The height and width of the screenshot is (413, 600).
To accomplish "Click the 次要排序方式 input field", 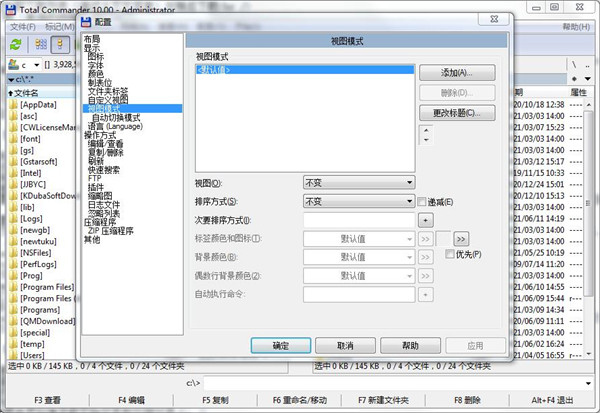I will coord(359,219).
